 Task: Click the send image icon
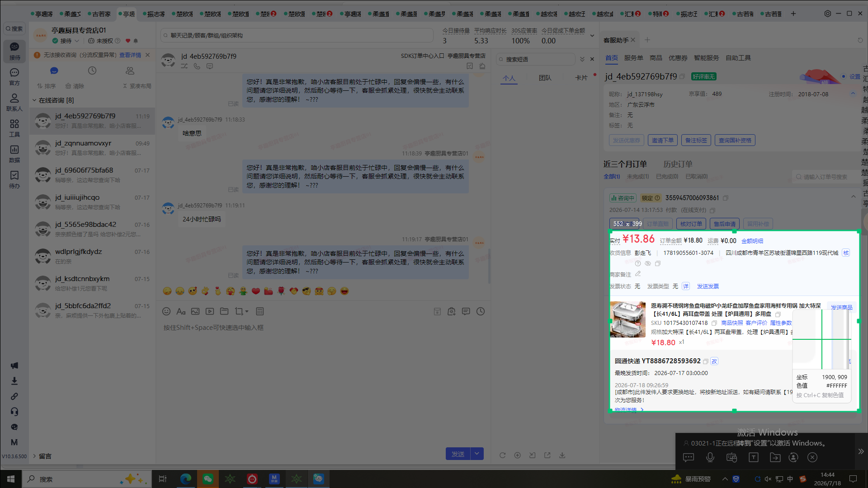click(195, 311)
